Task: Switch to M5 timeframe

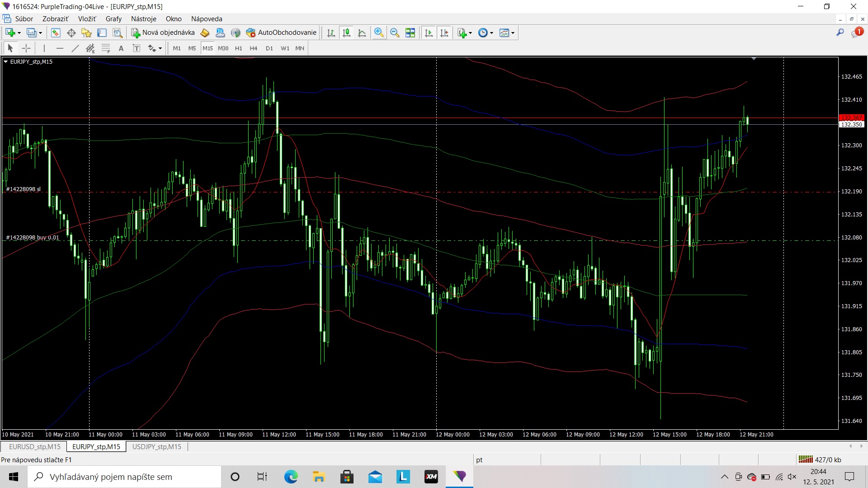Action: (x=192, y=48)
